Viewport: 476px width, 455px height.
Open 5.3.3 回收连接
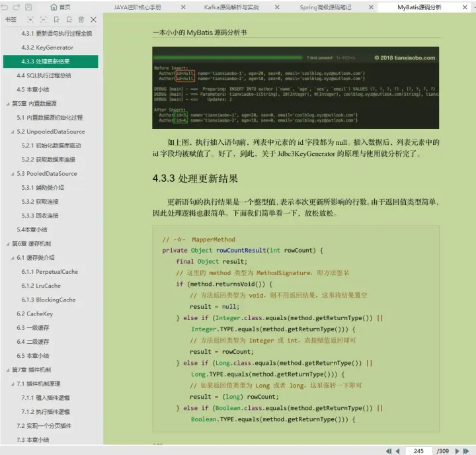pyautogui.click(x=40, y=216)
